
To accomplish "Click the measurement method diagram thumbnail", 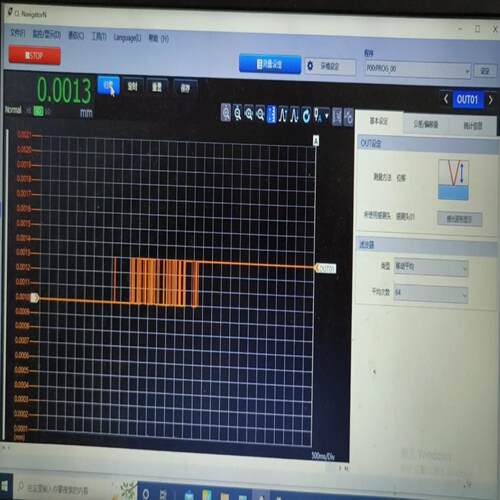I will point(453,180).
